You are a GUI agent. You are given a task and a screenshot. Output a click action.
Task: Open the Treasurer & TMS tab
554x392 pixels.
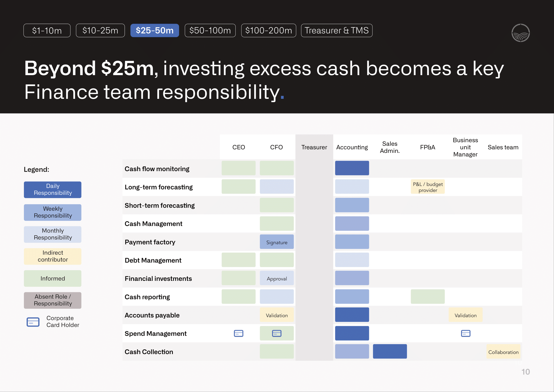click(337, 30)
